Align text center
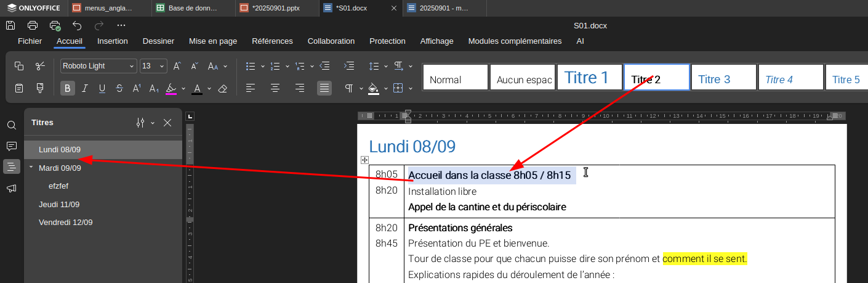 [275, 88]
